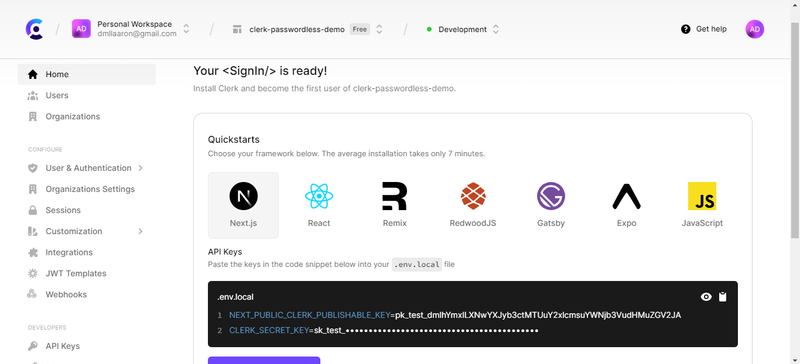Open the AD user avatar menu
800x364 pixels.
tap(755, 29)
